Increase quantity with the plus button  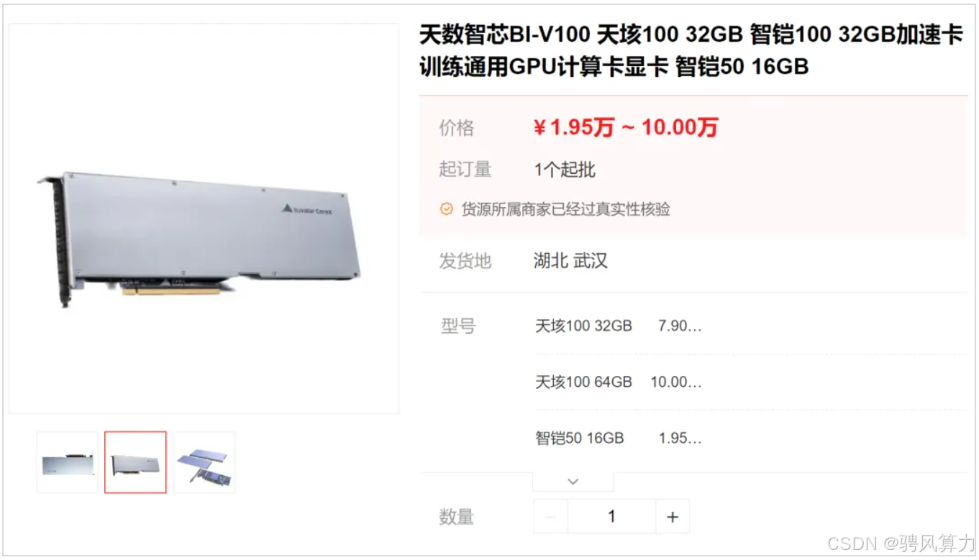click(x=673, y=517)
